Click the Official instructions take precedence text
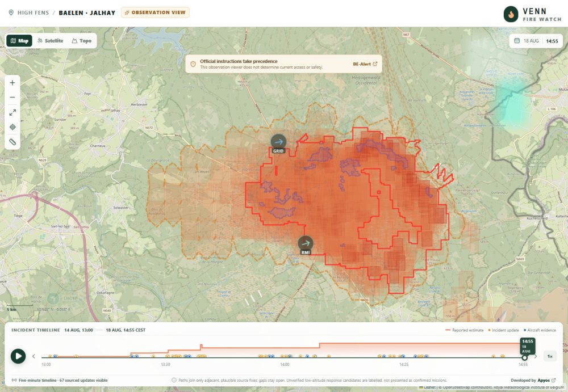 [239, 61]
